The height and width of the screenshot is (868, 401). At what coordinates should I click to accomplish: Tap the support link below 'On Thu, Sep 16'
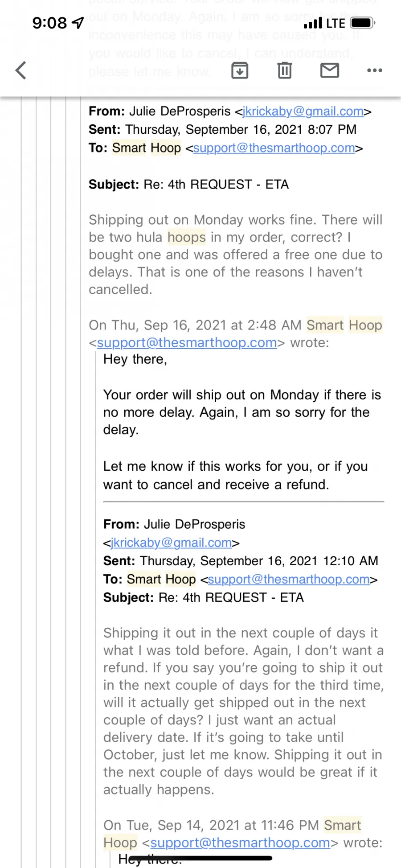pos(187,343)
